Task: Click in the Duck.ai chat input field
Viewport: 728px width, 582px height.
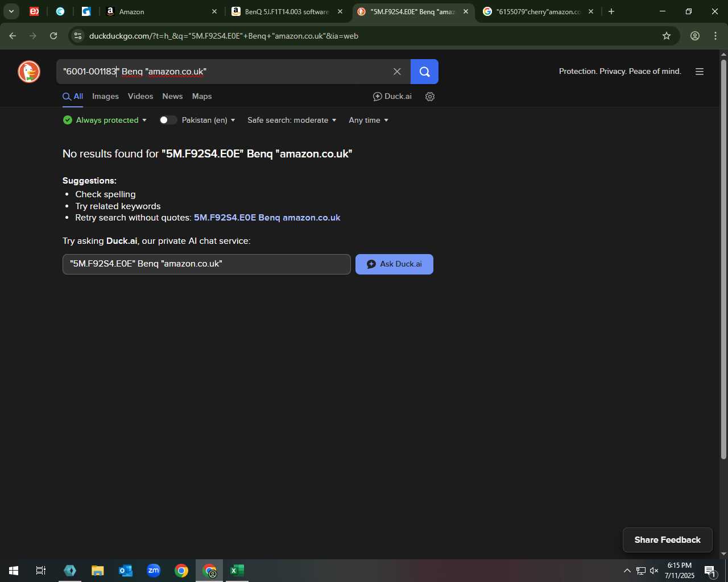Action: click(206, 264)
